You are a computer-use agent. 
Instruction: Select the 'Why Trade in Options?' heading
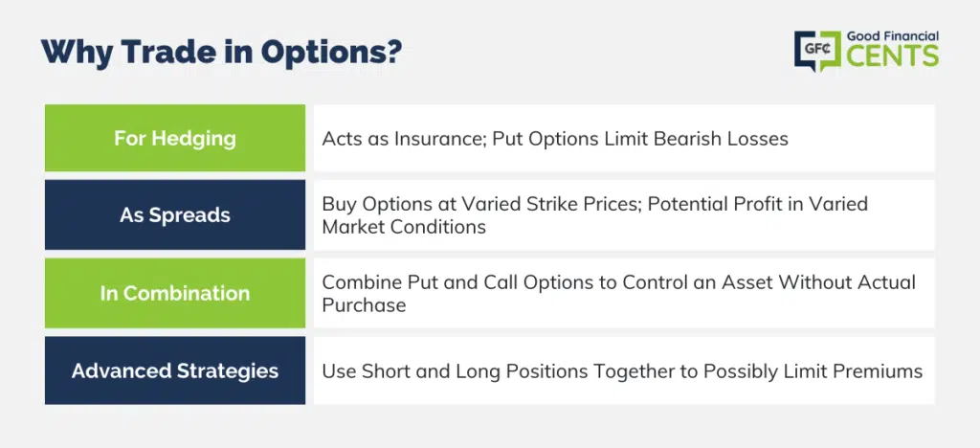click(221, 53)
